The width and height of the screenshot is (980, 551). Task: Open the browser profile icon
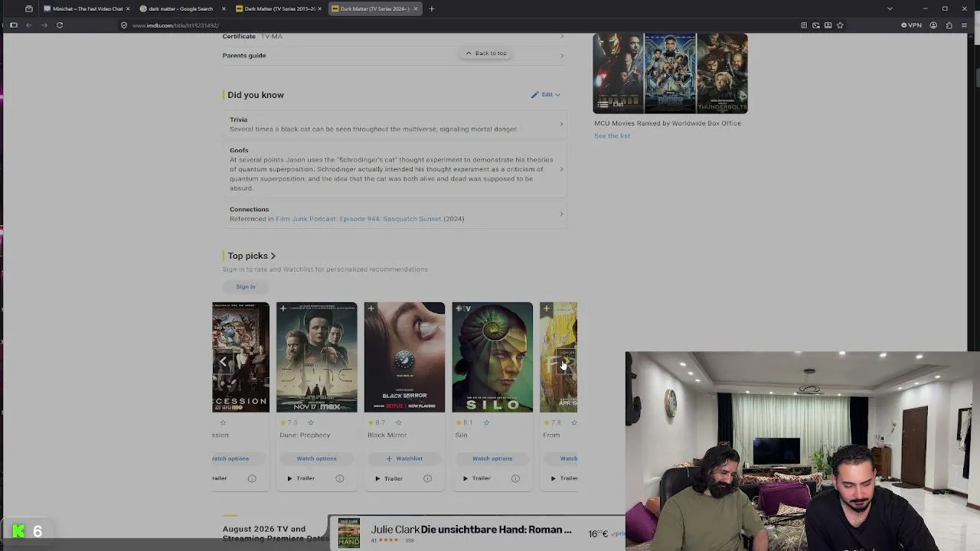click(x=933, y=25)
